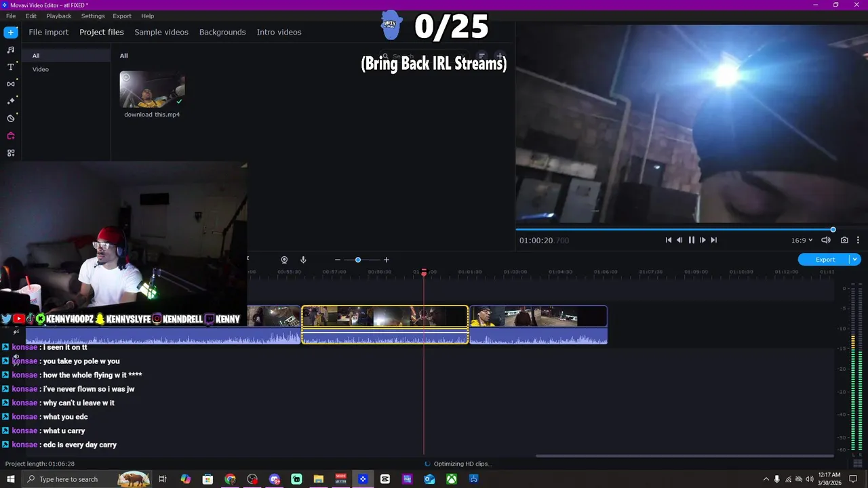Open the CapCut icon in taskbar

[385, 479]
